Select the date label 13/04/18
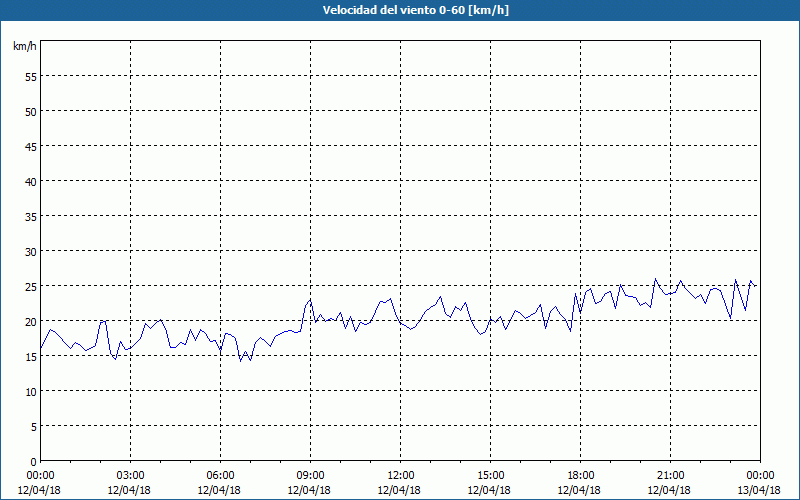Viewport: 800px width, 500px height. 759,490
